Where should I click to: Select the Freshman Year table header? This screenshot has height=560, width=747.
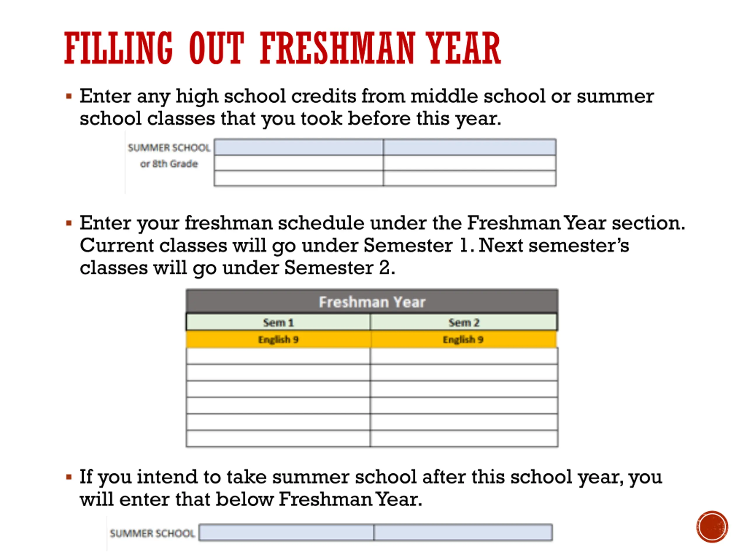coord(372,301)
